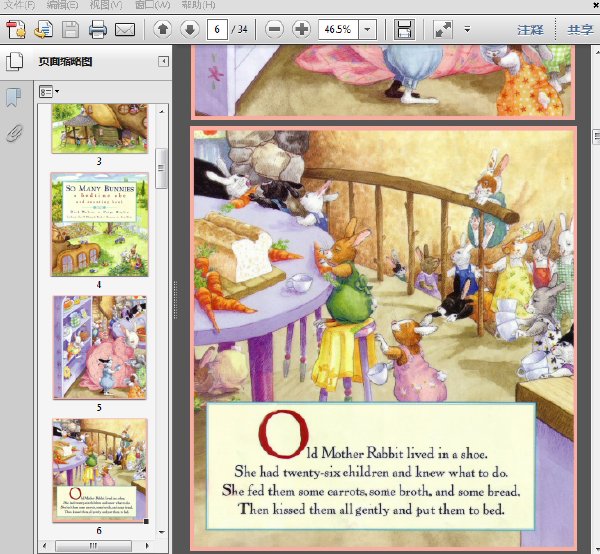
Task: Click the page label 4 under thumbnail
Action: pos(99,285)
